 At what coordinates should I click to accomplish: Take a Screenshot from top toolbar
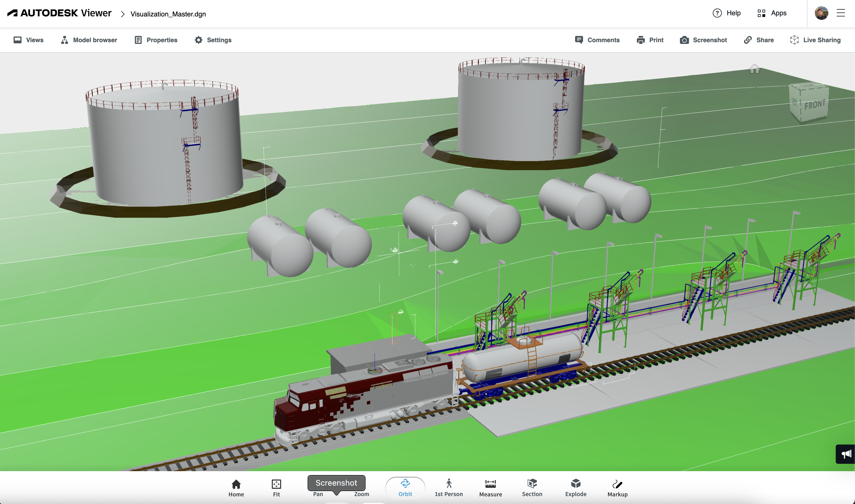point(703,40)
